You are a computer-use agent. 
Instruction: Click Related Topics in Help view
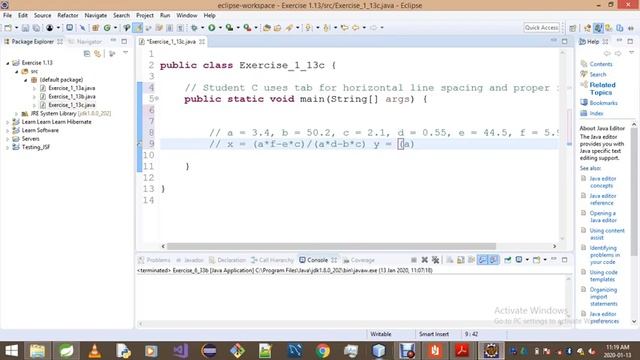[602, 89]
